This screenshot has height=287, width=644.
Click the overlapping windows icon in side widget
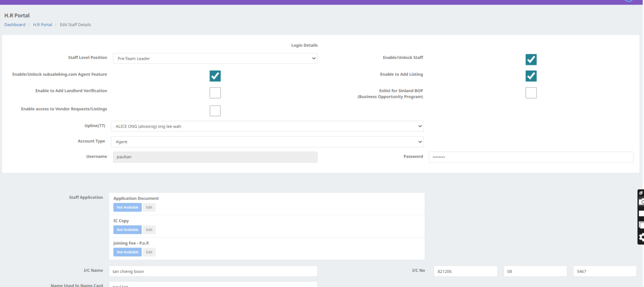[x=641, y=225]
